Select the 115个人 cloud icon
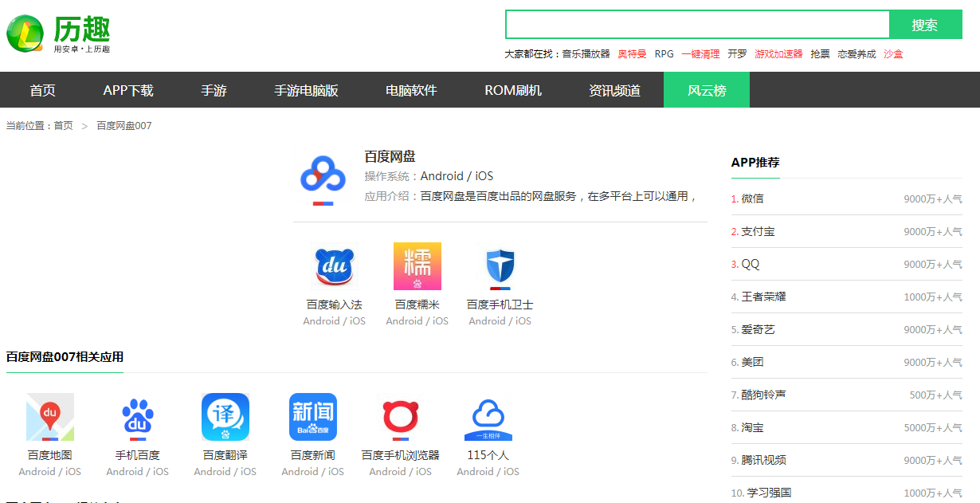The image size is (980, 503). (488, 417)
